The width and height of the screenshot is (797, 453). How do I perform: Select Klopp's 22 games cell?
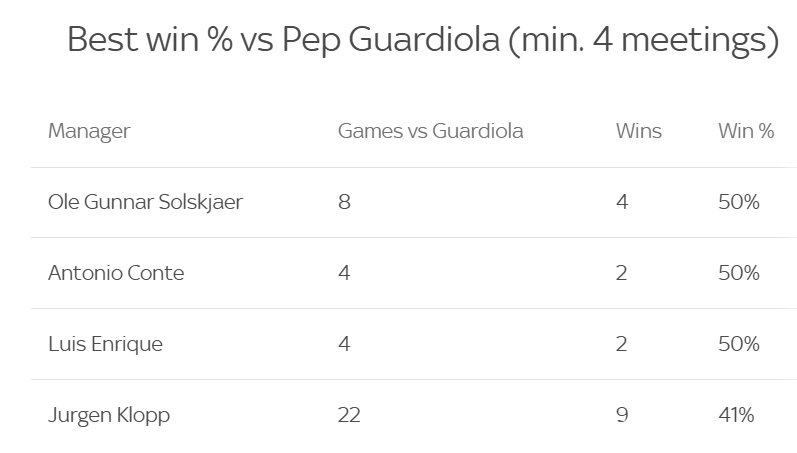349,415
